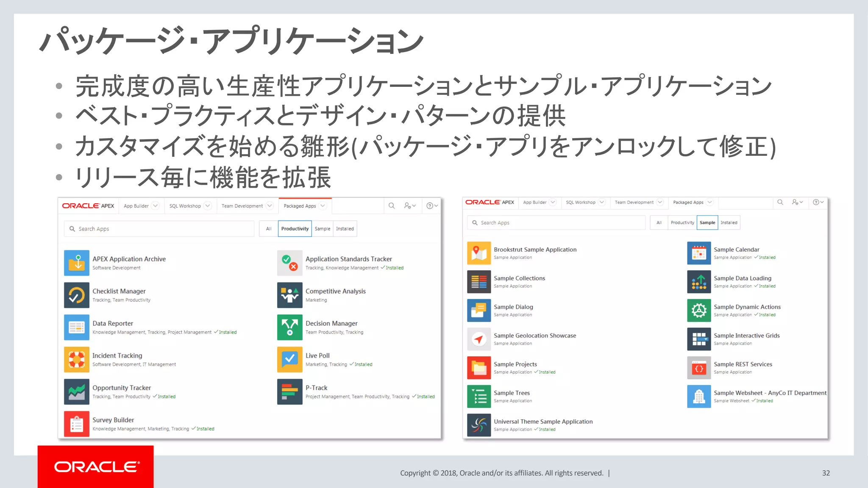Open the help menu in left window

click(x=432, y=205)
